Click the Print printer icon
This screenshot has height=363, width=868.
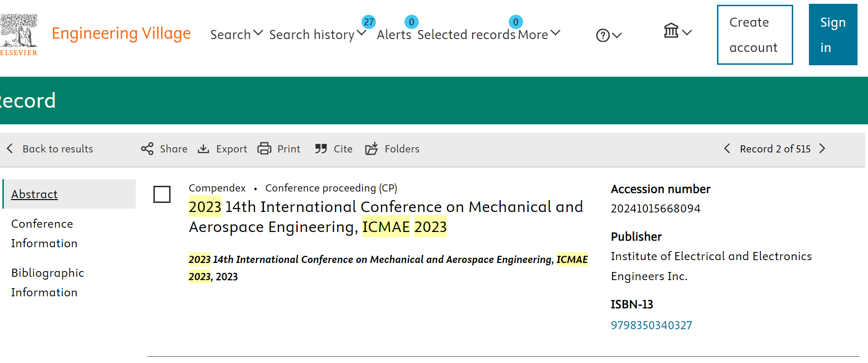point(264,149)
